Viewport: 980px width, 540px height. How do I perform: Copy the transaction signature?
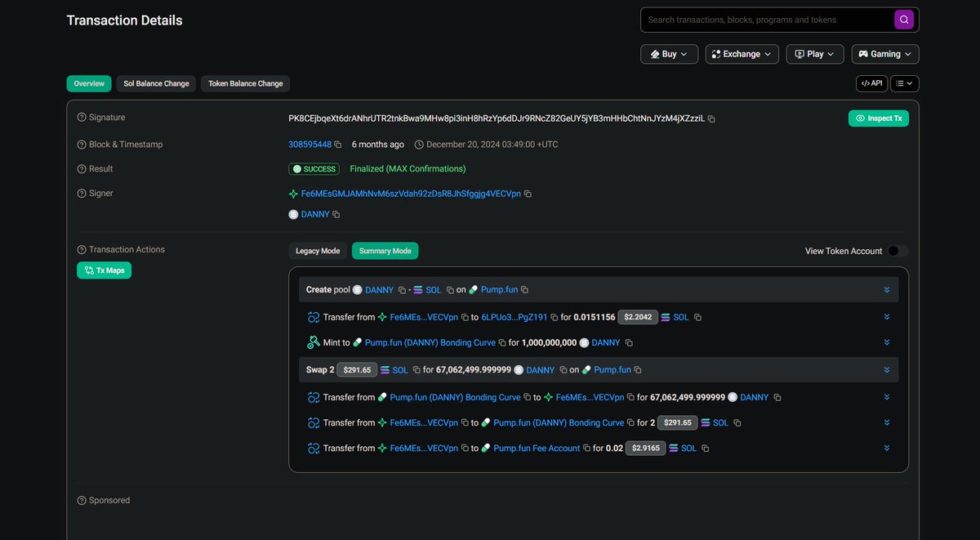pos(711,119)
